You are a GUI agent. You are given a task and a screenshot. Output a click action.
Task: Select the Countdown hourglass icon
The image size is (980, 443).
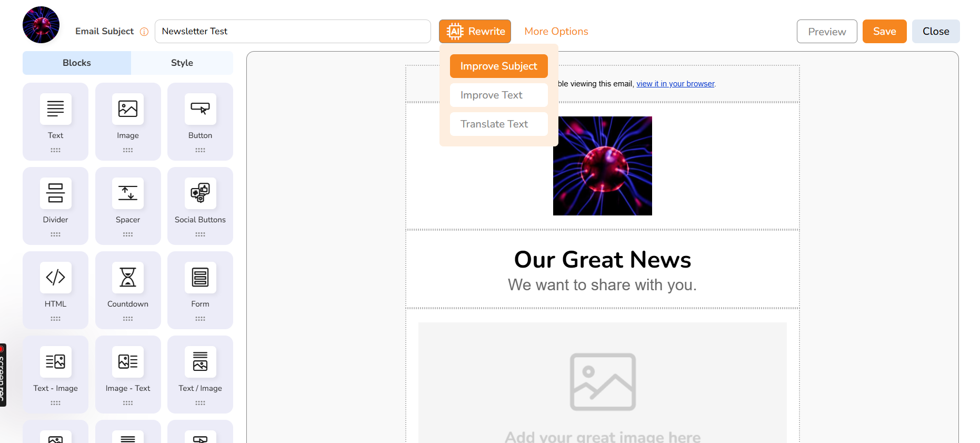pyautogui.click(x=128, y=277)
